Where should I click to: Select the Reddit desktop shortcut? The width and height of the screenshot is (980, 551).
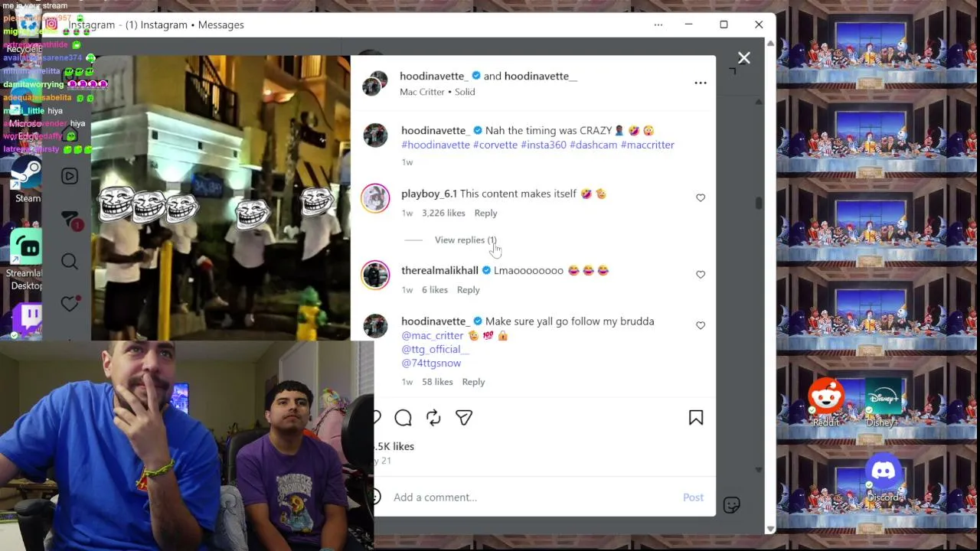[826, 403]
